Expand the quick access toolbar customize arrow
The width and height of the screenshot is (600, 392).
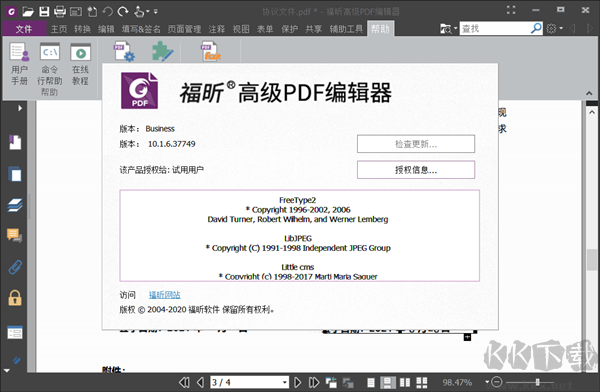(156, 12)
